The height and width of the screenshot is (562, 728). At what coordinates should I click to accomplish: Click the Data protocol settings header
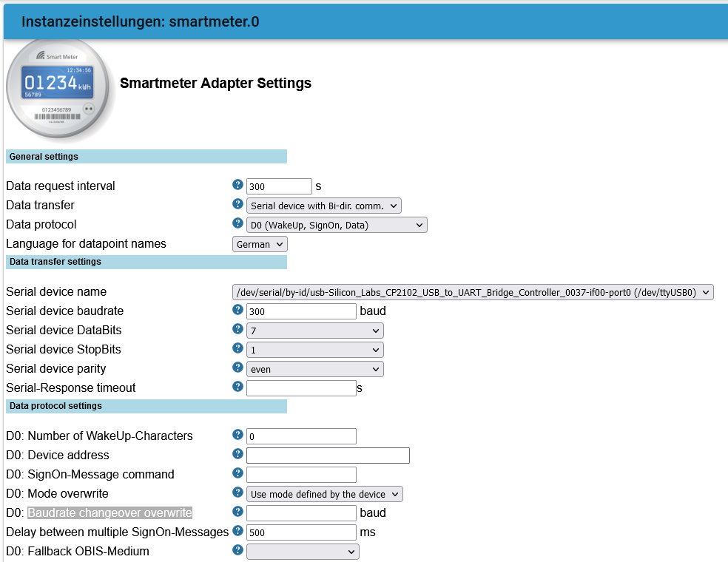coord(146,406)
